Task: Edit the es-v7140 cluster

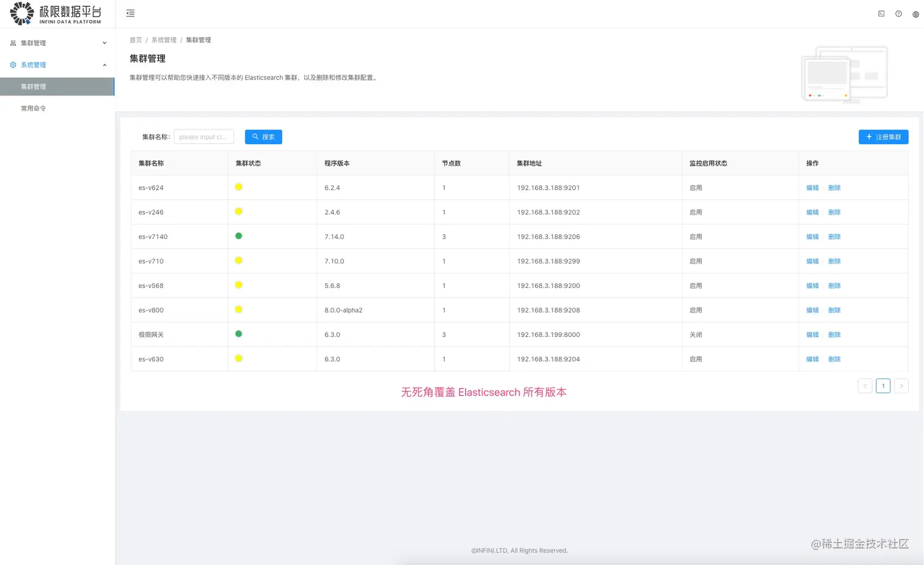Action: [812, 237]
